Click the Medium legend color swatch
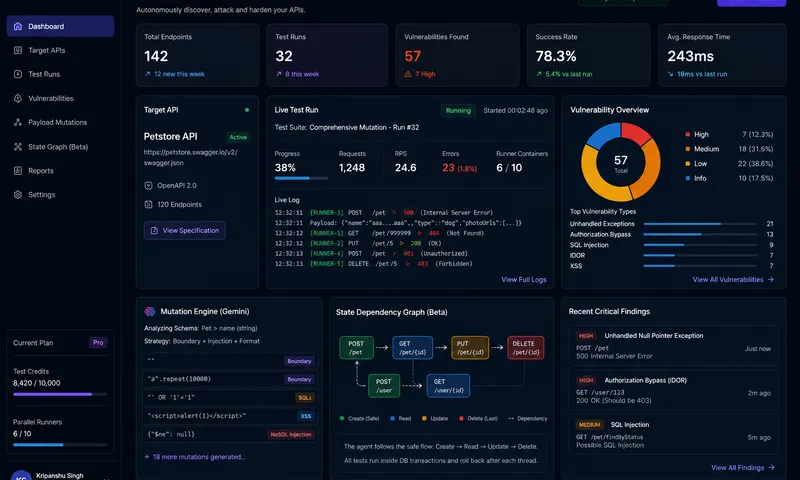This screenshot has height=480, width=800. (687, 149)
